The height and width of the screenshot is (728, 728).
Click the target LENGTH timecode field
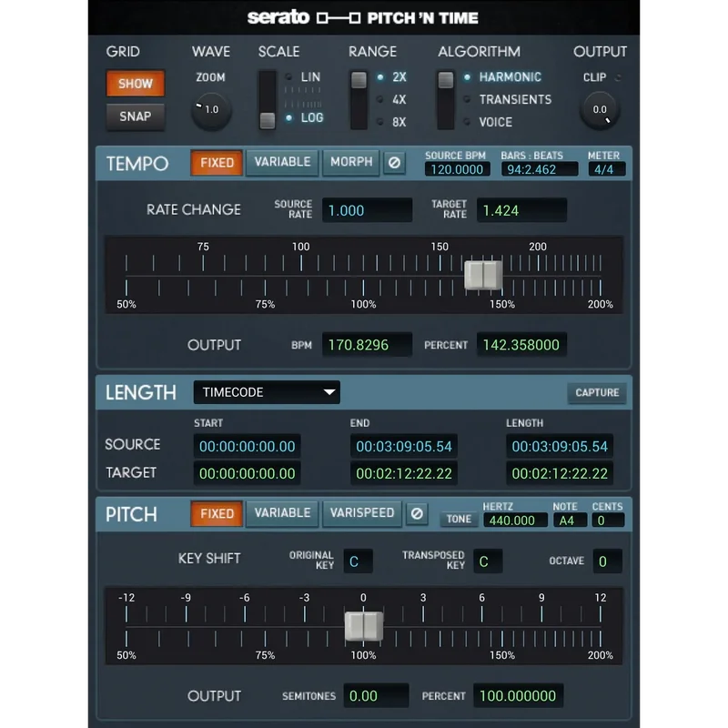[560, 473]
